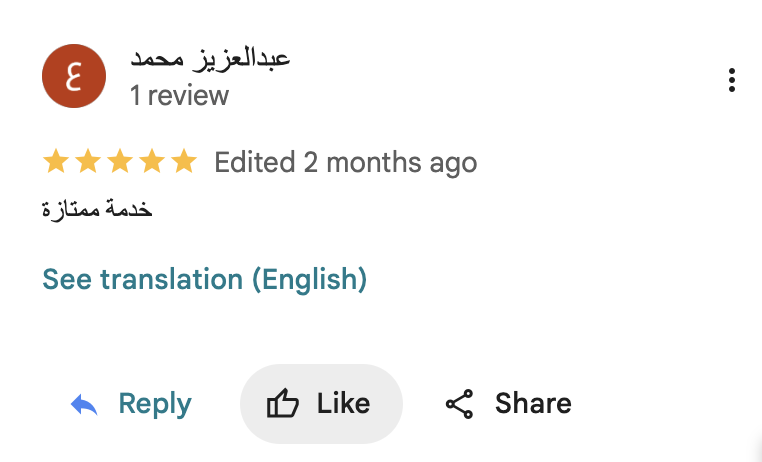Click the '1 review' count text
This screenshot has width=762, height=462.
(179, 96)
